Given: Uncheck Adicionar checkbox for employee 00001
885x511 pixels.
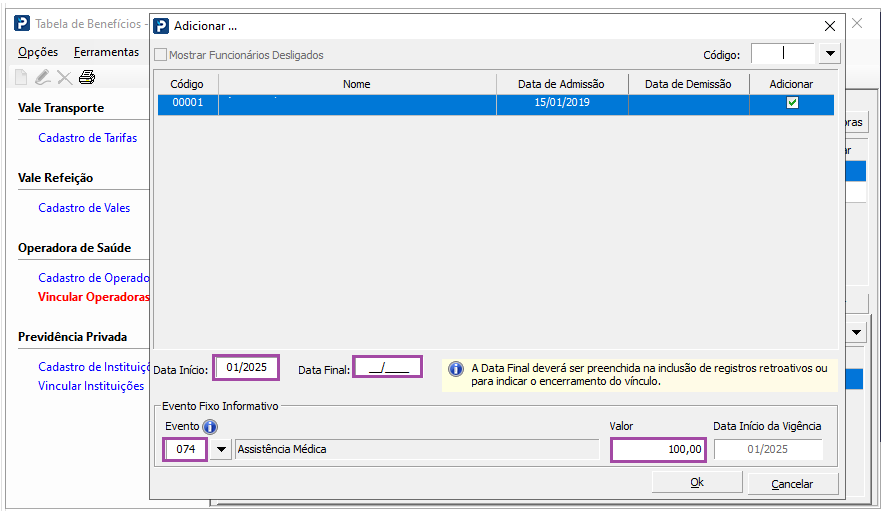Looking at the screenshot, I should point(792,103).
